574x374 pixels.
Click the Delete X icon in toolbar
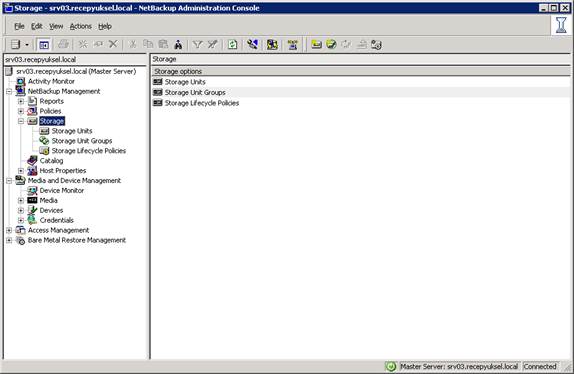pyautogui.click(x=113, y=44)
